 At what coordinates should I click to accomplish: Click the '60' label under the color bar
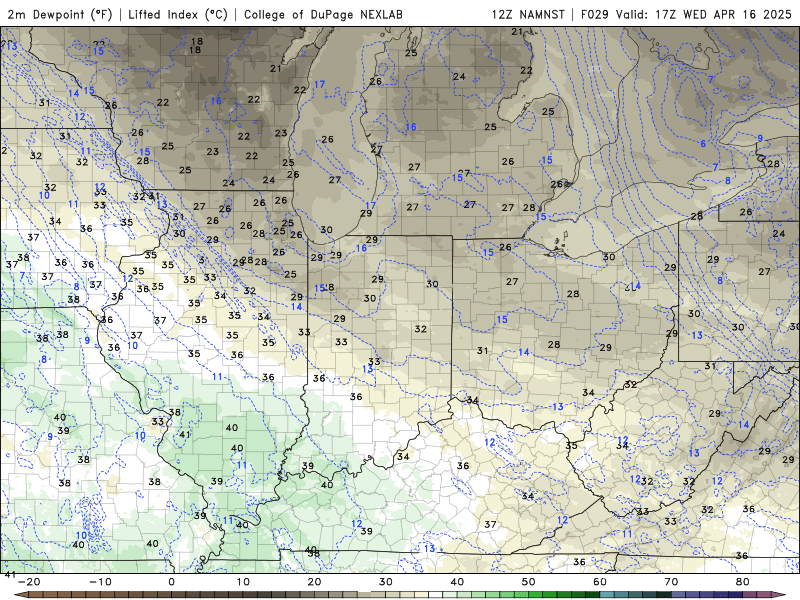tap(600, 582)
